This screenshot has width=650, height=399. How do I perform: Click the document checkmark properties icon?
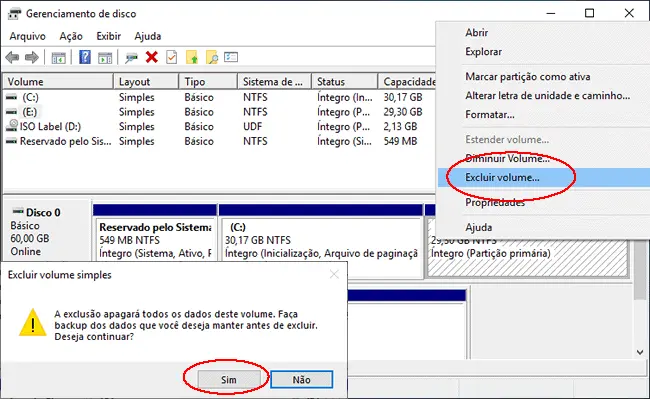point(171,57)
